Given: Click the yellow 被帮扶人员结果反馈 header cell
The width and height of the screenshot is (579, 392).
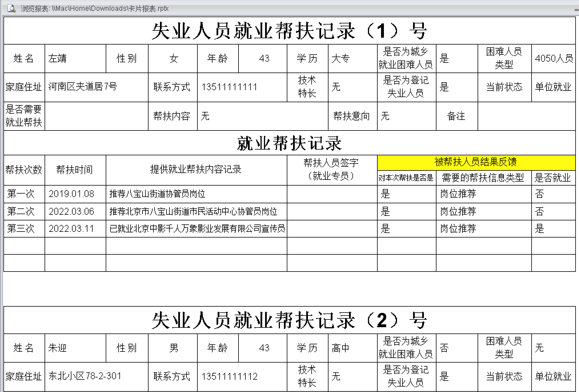Looking at the screenshot, I should pyautogui.click(x=476, y=162).
